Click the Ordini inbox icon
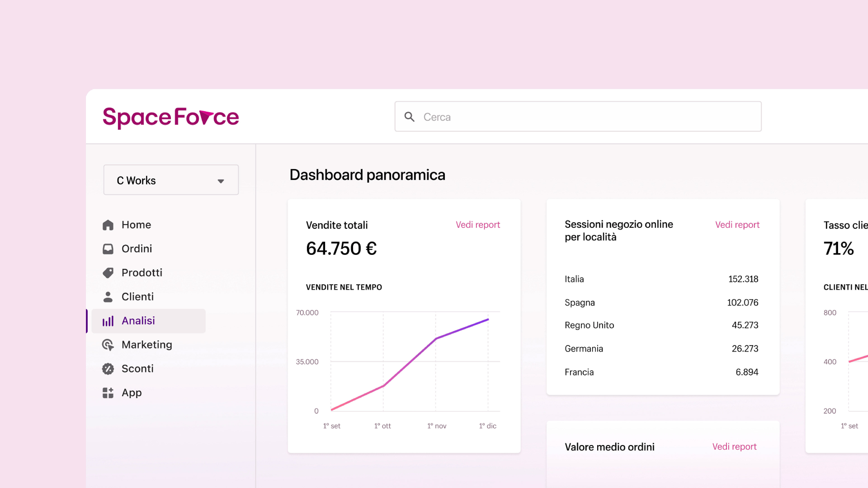 pyautogui.click(x=108, y=249)
